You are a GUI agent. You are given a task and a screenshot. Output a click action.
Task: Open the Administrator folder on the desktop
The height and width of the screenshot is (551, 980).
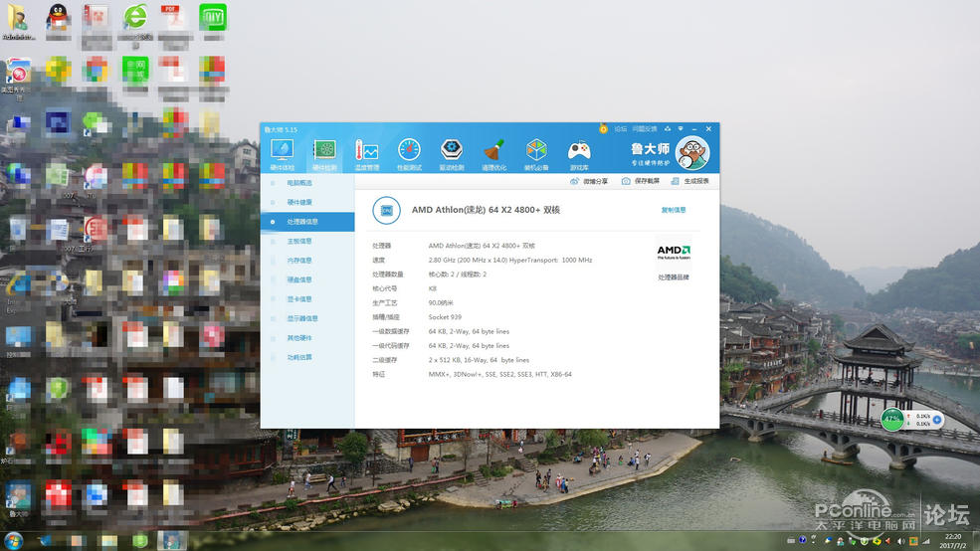click(x=18, y=21)
